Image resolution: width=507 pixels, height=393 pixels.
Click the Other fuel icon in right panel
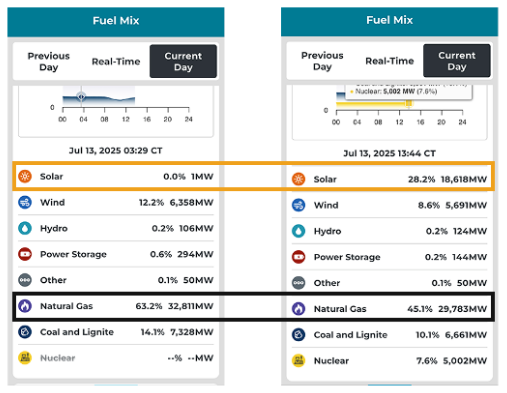(298, 283)
